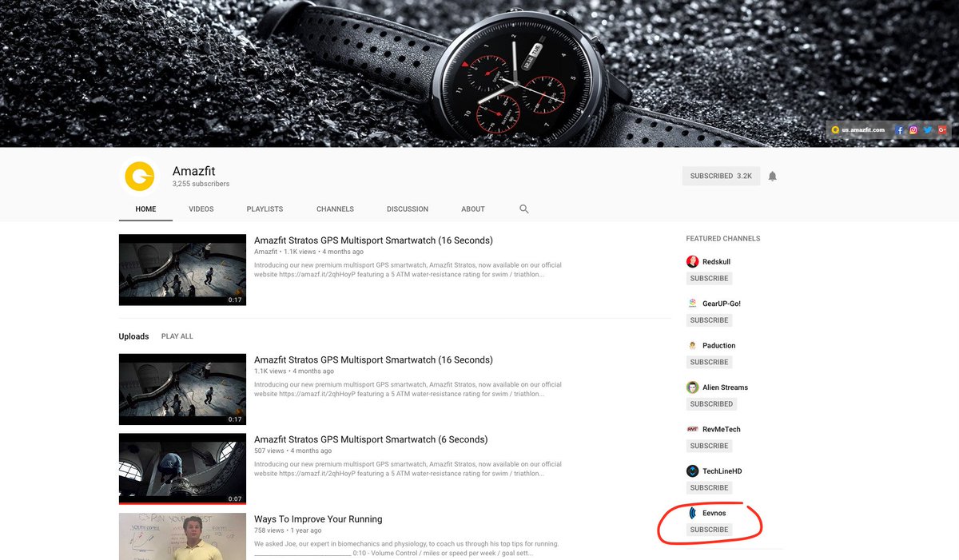This screenshot has width=959, height=560.
Task: Click the Featured Channels heading
Action: [x=723, y=239]
